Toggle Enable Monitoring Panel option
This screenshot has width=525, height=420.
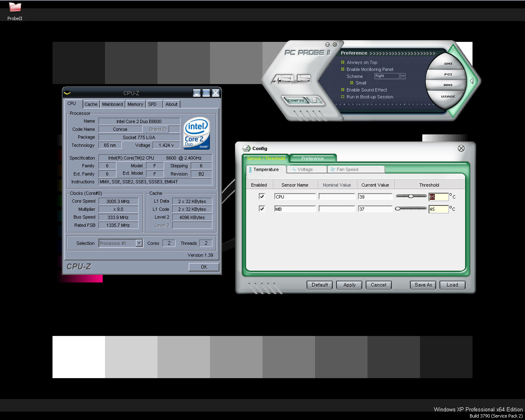(343, 69)
